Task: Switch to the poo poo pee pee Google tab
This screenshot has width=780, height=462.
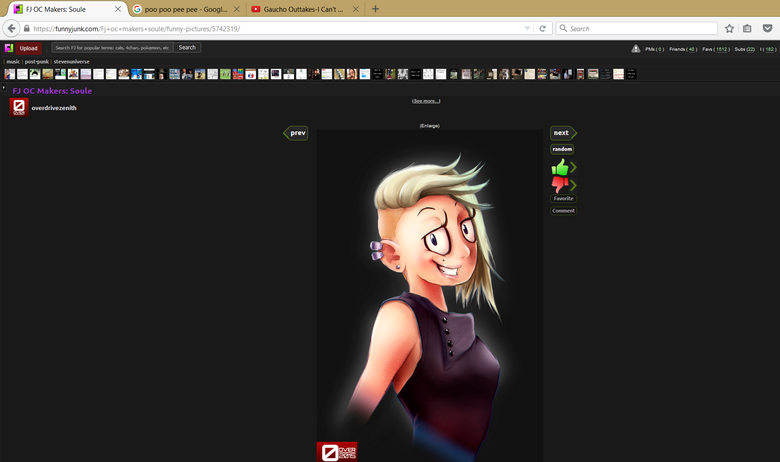Action: (184, 9)
